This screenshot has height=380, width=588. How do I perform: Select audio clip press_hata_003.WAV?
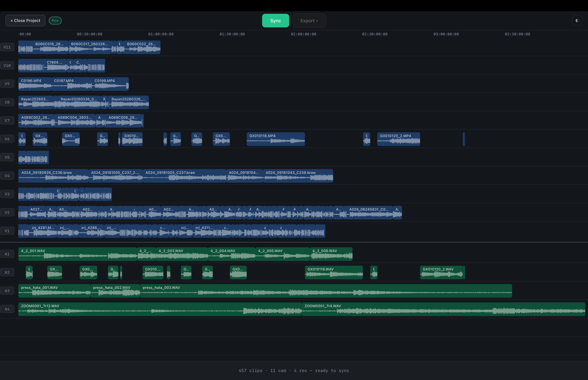coord(326,291)
